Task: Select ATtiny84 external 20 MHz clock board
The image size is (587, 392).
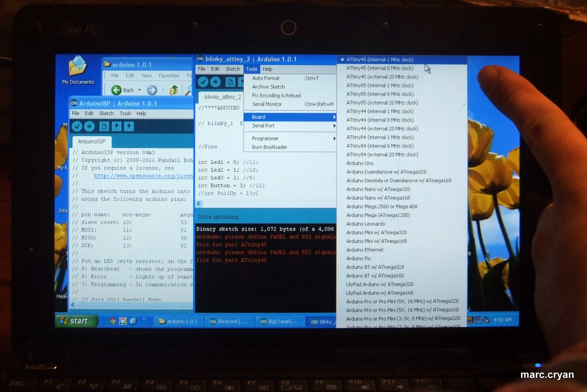Action: (402, 155)
